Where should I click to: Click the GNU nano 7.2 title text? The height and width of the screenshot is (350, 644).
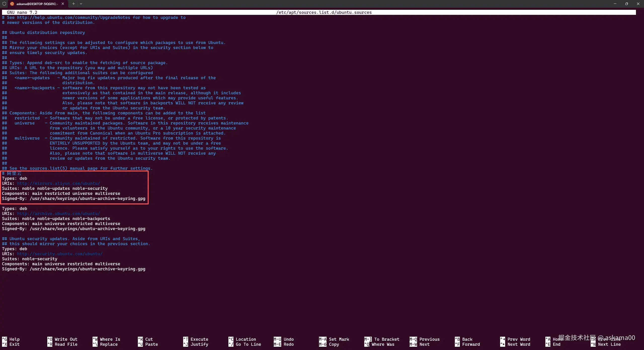pos(22,12)
